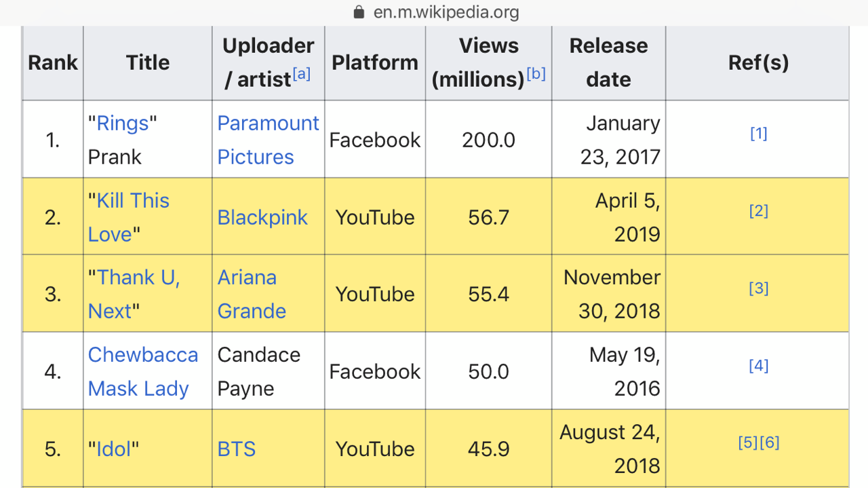Open the "Rings" title link
This screenshot has width=868, height=488.
[122, 123]
